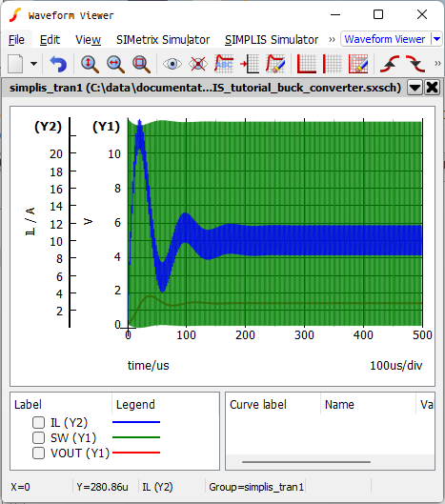Close the simplis_tran1 graph tab
Screen dimensions: 445x504
coord(433,88)
